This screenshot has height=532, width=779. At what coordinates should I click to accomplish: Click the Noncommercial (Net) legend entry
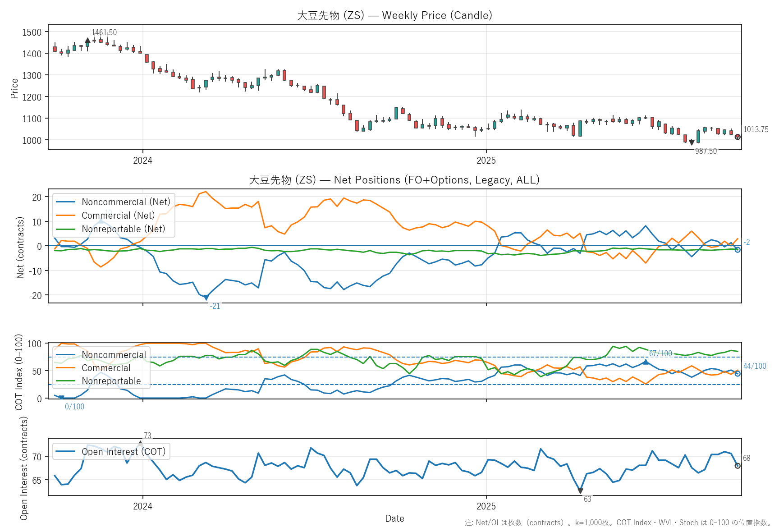126,202
